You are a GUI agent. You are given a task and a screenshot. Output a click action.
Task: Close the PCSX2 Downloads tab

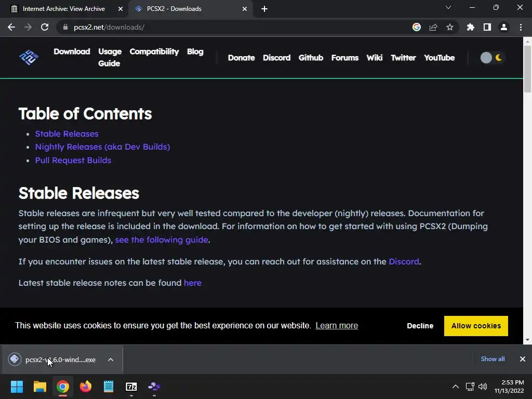point(245,9)
